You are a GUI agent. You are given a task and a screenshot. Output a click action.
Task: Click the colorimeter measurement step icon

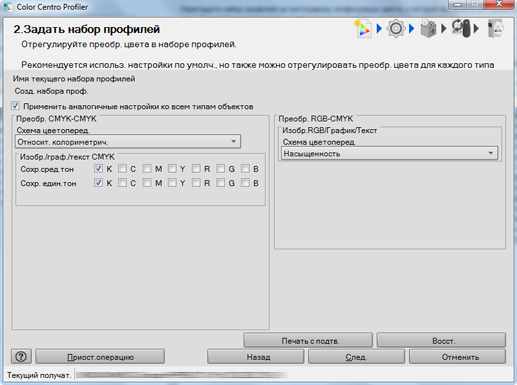461,28
